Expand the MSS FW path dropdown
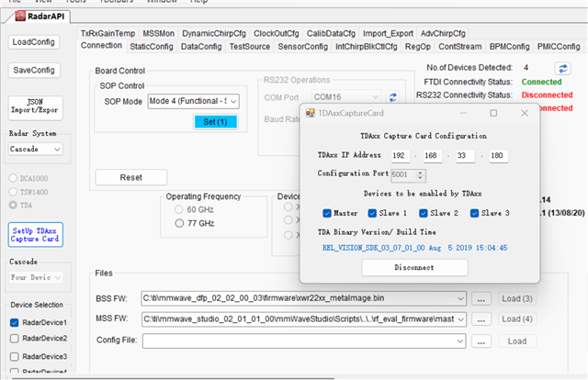 (x=460, y=319)
